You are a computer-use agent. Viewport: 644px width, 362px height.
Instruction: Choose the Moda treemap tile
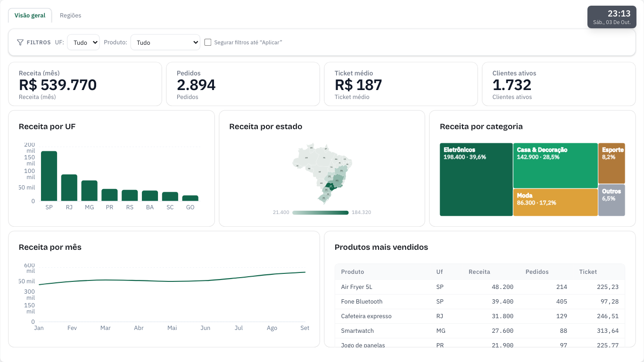(x=555, y=202)
